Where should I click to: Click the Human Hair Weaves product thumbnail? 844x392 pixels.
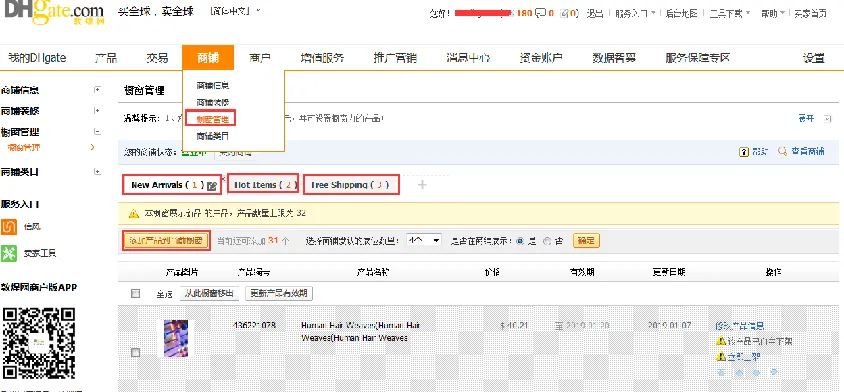click(176, 338)
